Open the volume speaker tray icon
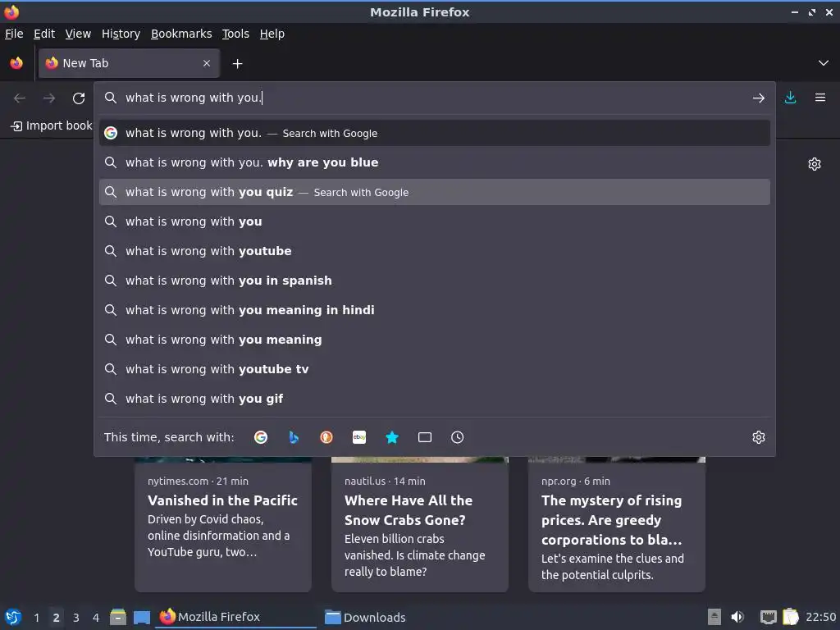This screenshot has width=840, height=630. pyautogui.click(x=737, y=617)
